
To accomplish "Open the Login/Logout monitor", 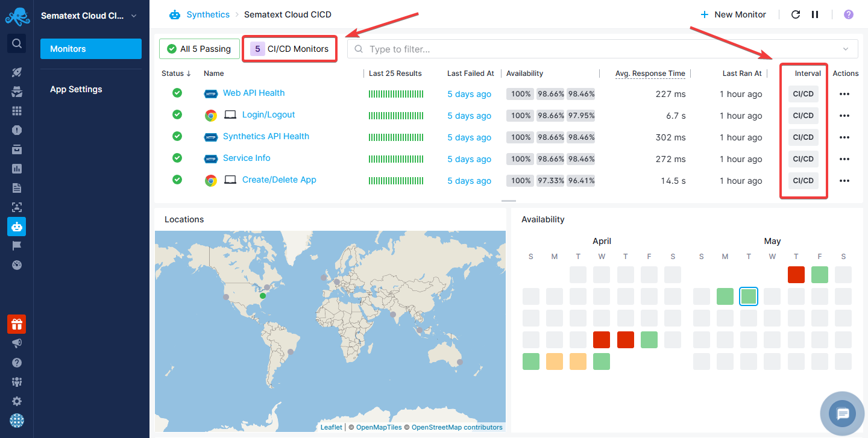I will (268, 114).
